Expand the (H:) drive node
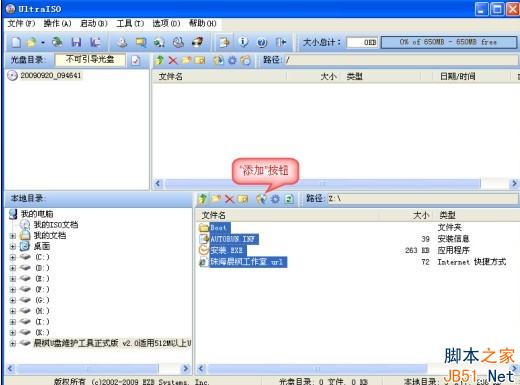The width and height of the screenshot is (520, 385). [13, 311]
